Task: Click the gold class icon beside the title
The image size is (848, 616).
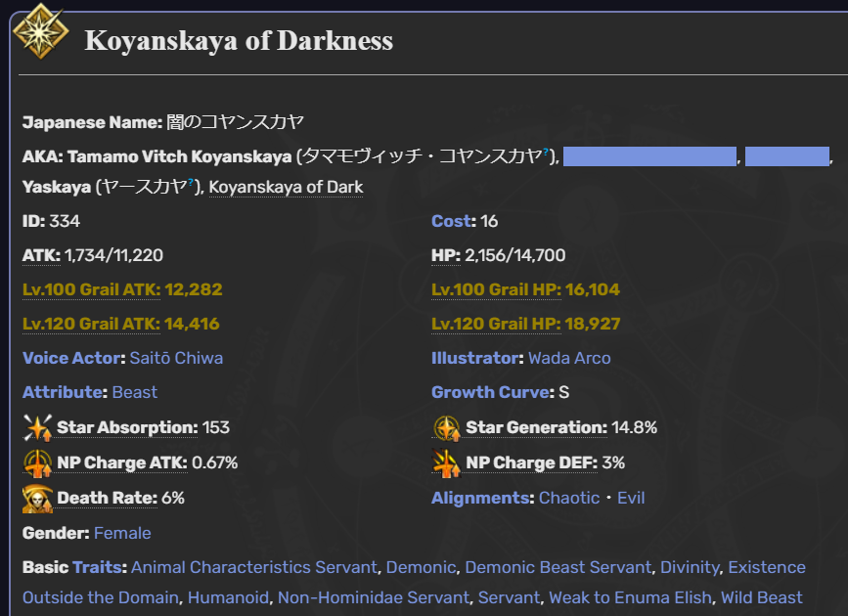Action: [x=40, y=31]
